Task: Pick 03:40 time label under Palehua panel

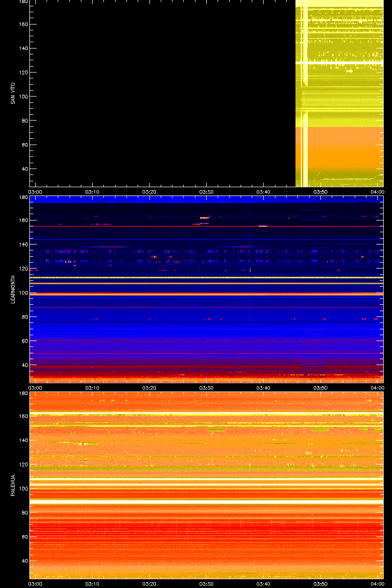Action: (264, 584)
